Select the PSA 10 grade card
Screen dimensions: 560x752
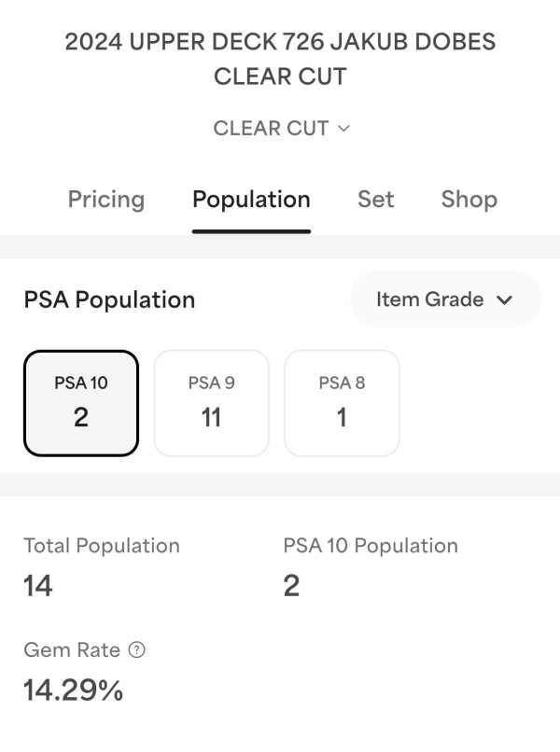(81, 403)
